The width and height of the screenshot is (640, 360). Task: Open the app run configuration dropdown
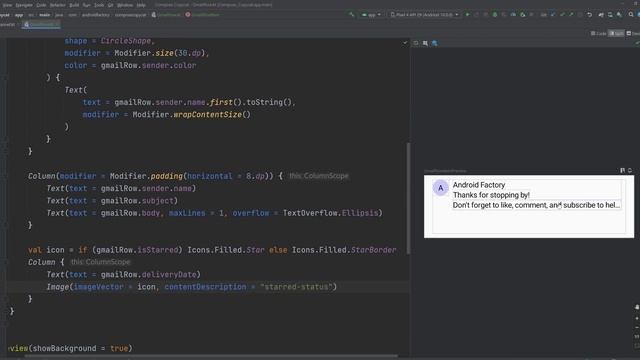pos(371,15)
